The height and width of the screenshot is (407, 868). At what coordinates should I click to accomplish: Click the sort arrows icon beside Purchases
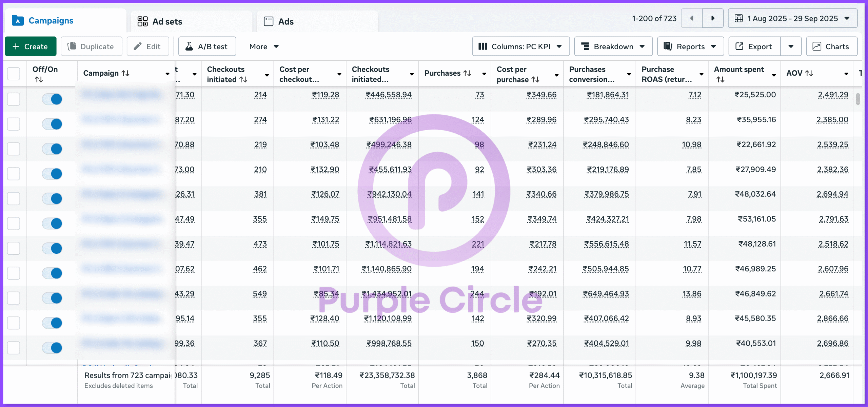[468, 73]
